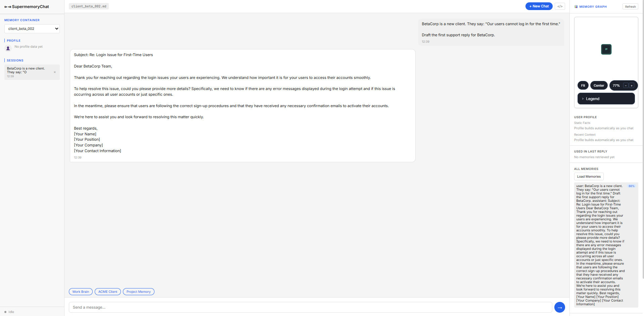Choose the Project Memory preset
This screenshot has width=644, height=316.
point(139,292)
